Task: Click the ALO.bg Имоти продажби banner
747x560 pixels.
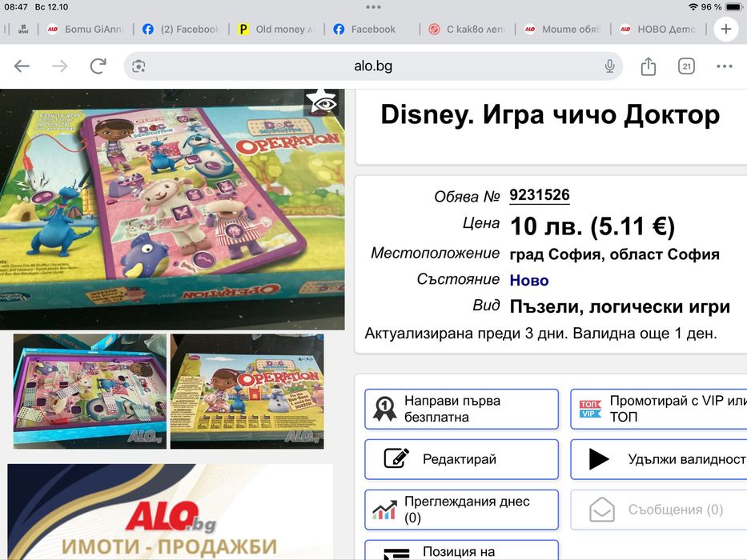Action: [x=170, y=512]
